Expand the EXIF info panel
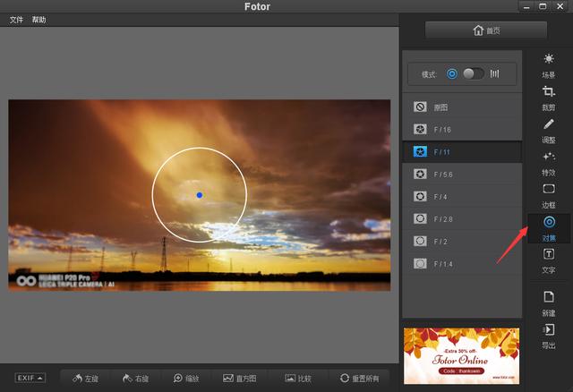573x392 pixels. coord(29,378)
